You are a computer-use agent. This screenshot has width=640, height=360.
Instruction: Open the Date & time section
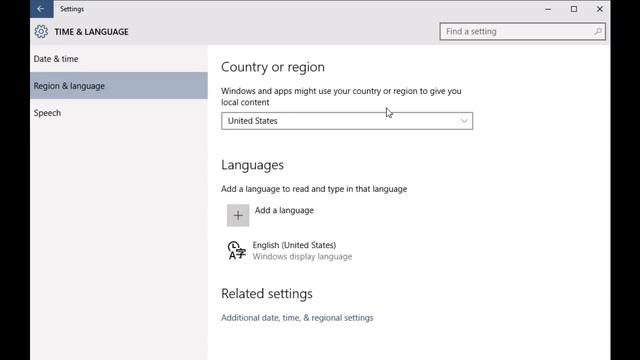click(x=119, y=59)
